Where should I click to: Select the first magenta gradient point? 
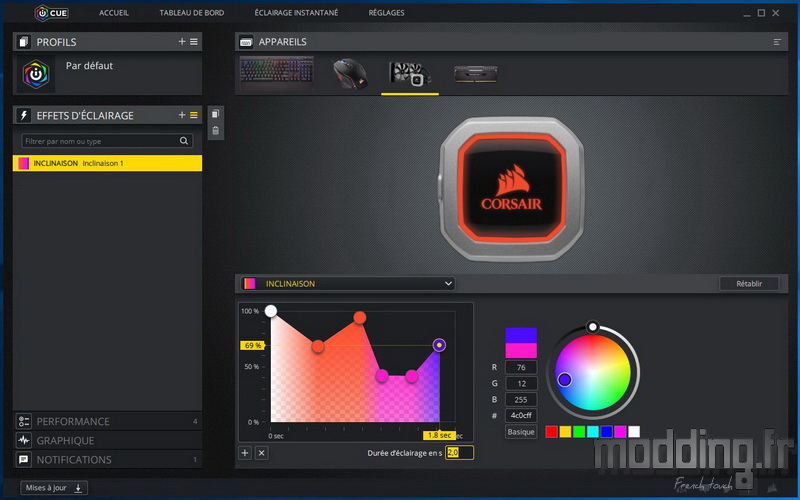(x=382, y=376)
